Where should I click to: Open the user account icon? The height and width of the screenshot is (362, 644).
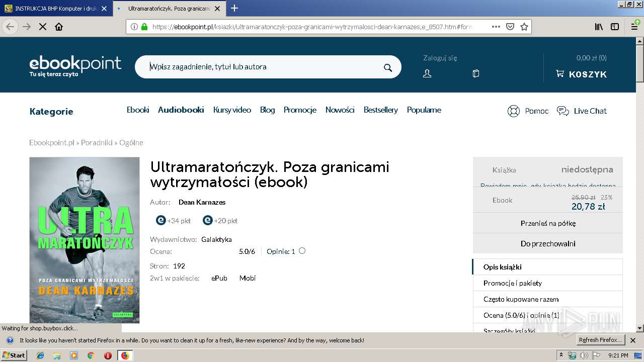427,74
